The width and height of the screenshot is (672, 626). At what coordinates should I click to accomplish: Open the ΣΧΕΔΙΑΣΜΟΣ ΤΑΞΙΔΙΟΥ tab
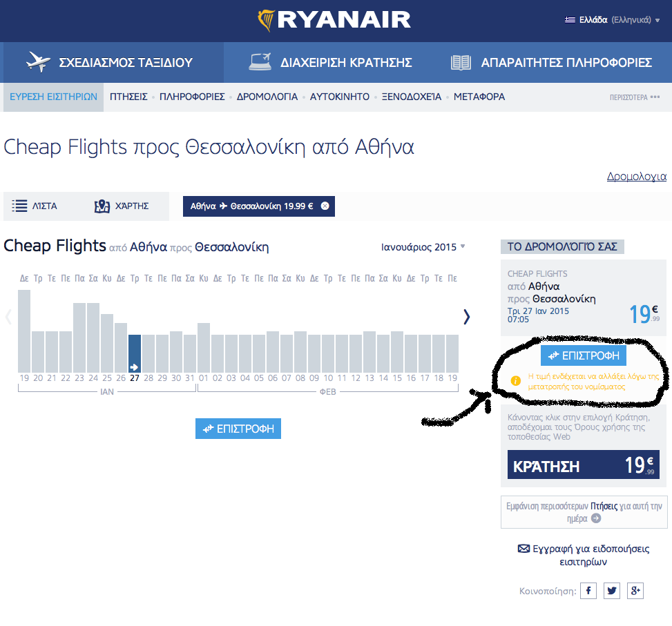point(112,63)
